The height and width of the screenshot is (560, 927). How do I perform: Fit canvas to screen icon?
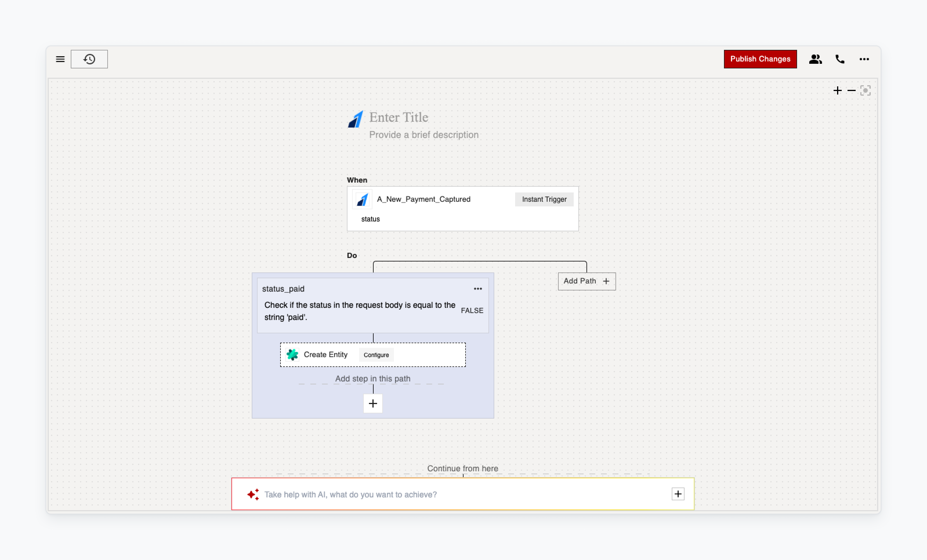(x=865, y=90)
